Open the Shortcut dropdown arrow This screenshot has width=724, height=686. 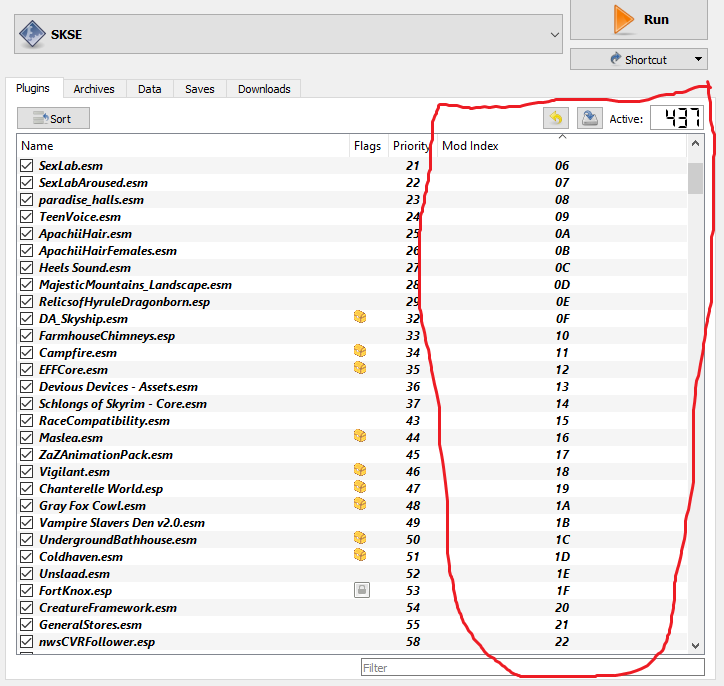click(x=698, y=59)
